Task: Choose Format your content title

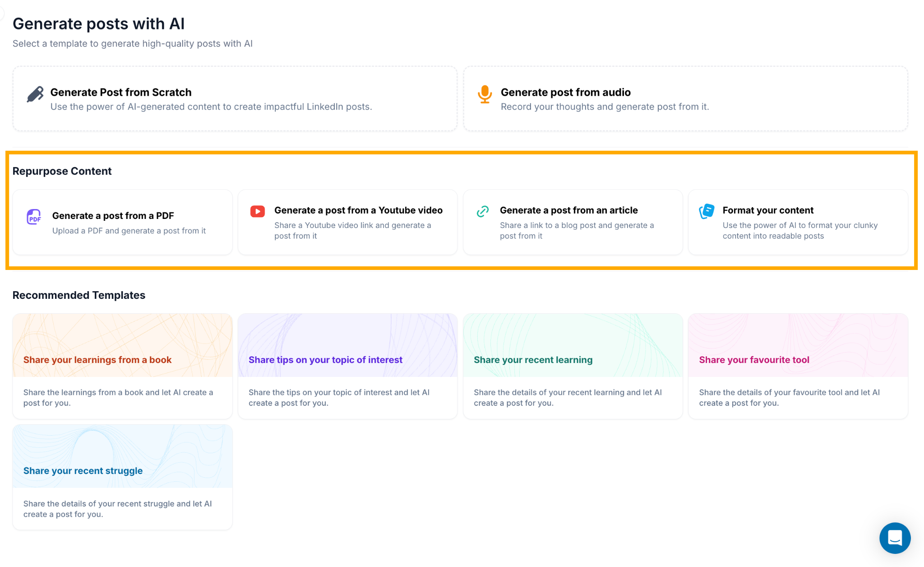Action: tap(768, 210)
